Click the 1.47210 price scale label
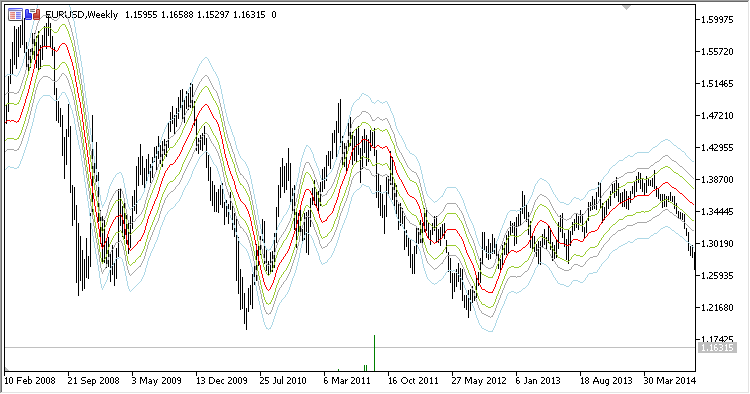This screenshot has height=394, width=750. pos(717,116)
